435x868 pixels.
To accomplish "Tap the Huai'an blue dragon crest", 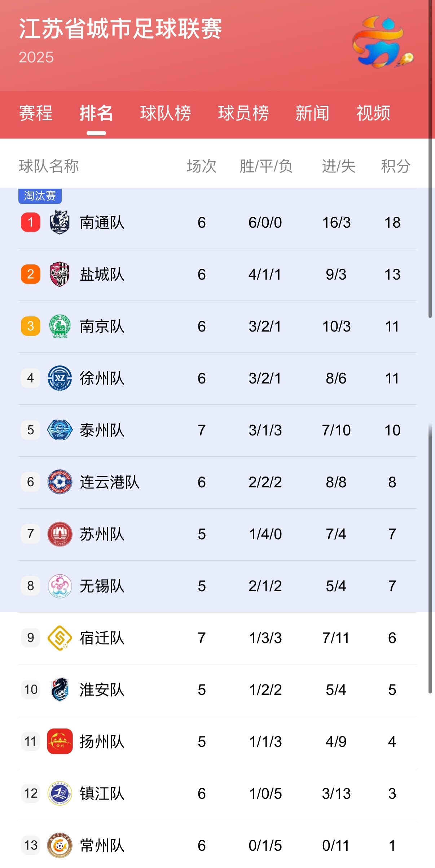I will (60, 689).
